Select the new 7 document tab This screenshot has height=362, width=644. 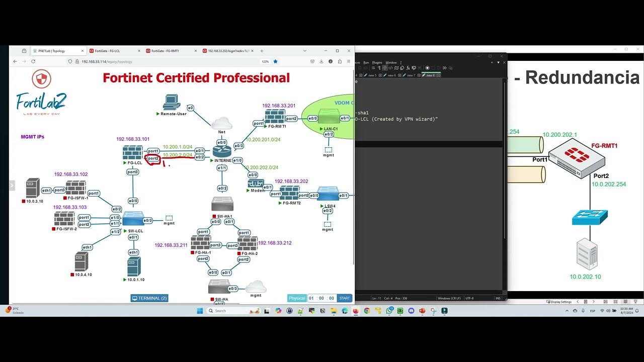coord(411,75)
